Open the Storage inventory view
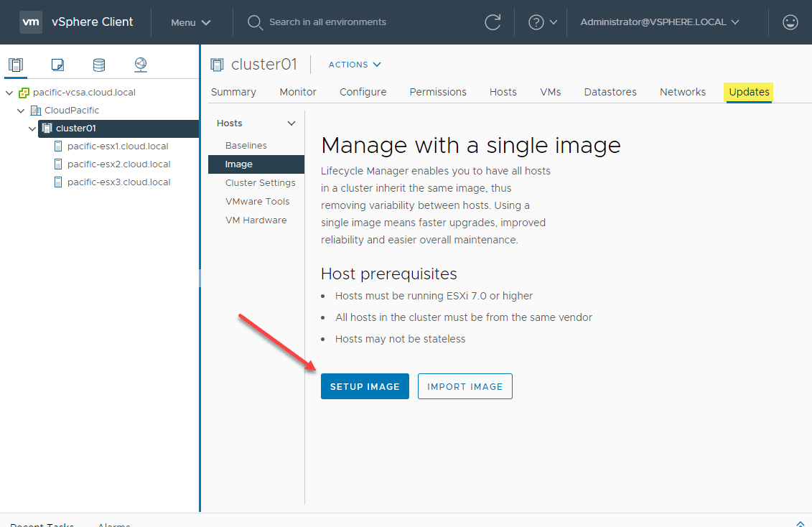The width and height of the screenshot is (812, 527). pos(99,65)
